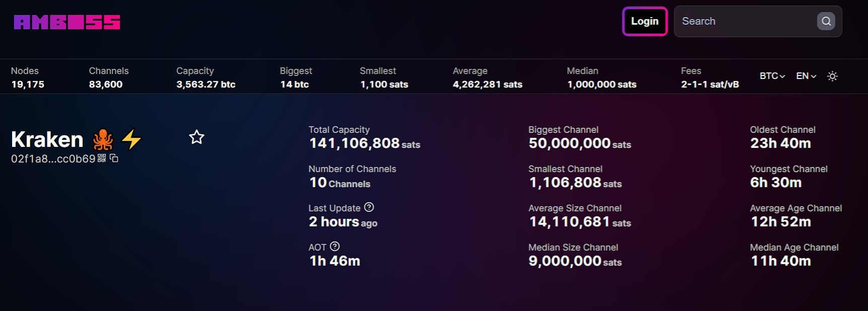Favorite the Kraken node with star
This screenshot has width=868, height=311.
click(x=196, y=137)
